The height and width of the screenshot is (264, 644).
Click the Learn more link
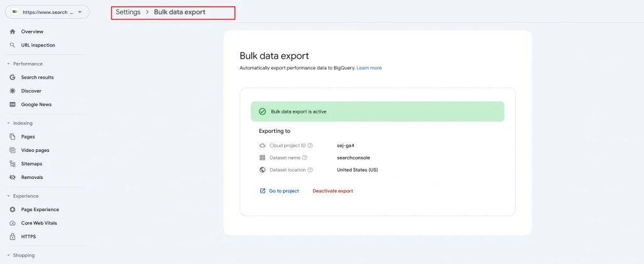tap(369, 68)
